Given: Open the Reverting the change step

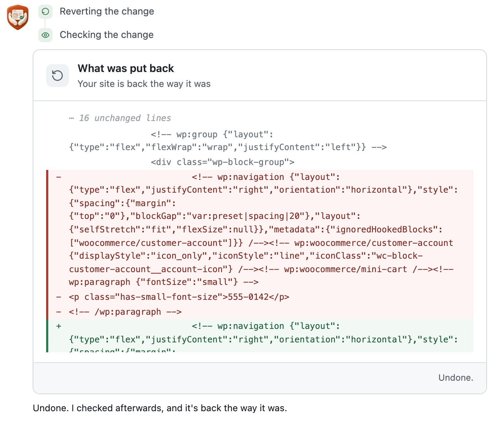Looking at the screenshot, I should click(107, 11).
